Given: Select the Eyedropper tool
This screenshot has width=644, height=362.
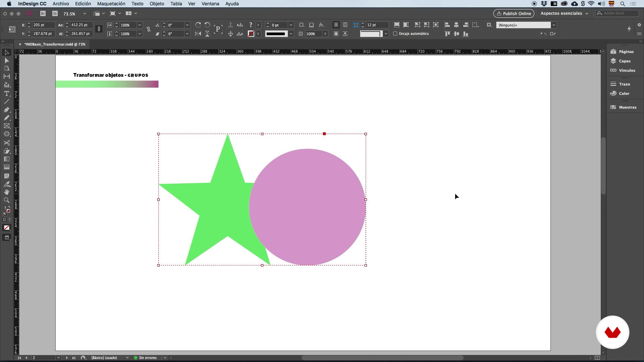Looking at the screenshot, I should 6,184.
